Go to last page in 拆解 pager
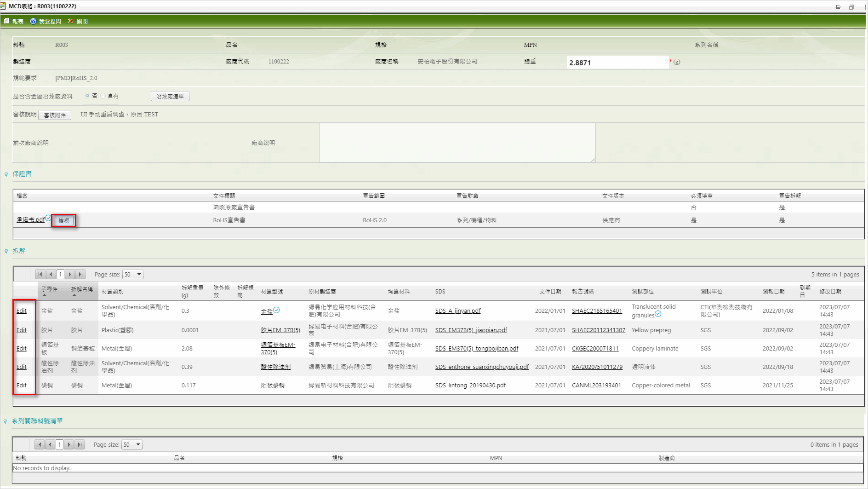 80,275
